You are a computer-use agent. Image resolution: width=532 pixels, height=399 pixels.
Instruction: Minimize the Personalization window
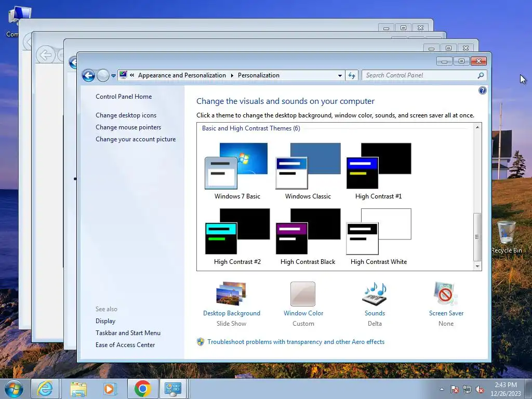pyautogui.click(x=445, y=61)
